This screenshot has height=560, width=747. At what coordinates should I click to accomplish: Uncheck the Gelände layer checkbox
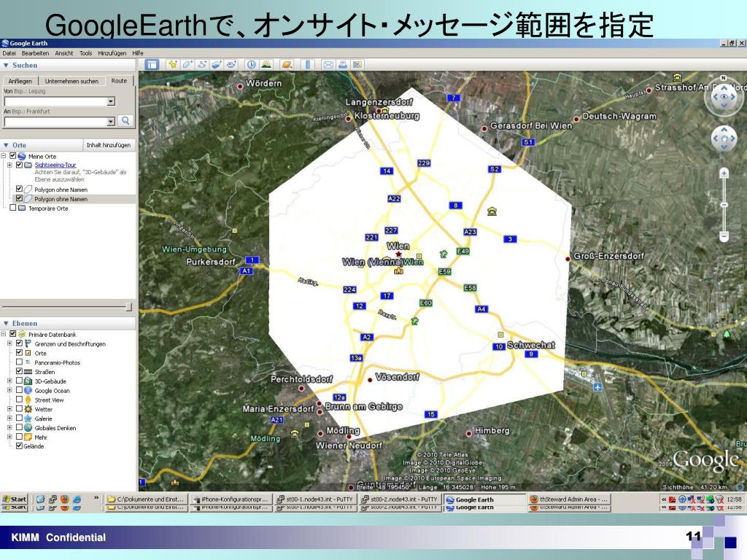coord(19,446)
